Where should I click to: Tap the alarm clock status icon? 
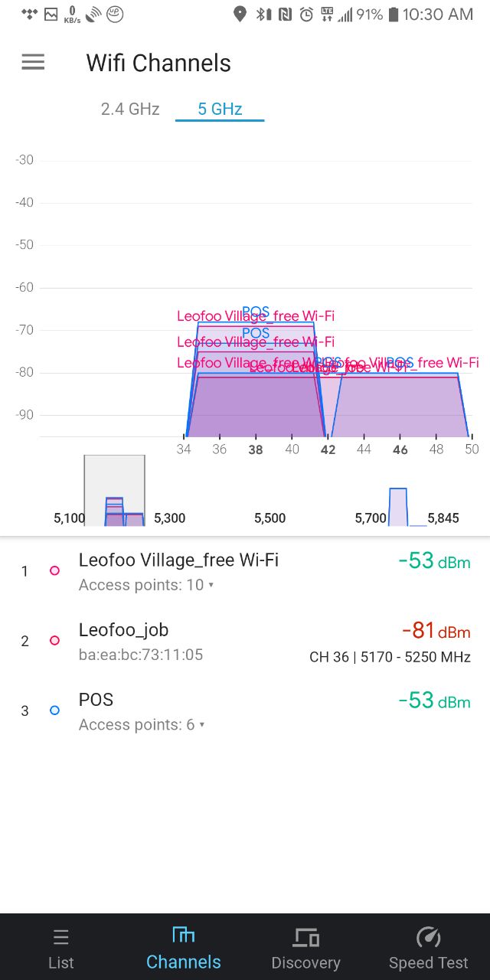(x=306, y=14)
